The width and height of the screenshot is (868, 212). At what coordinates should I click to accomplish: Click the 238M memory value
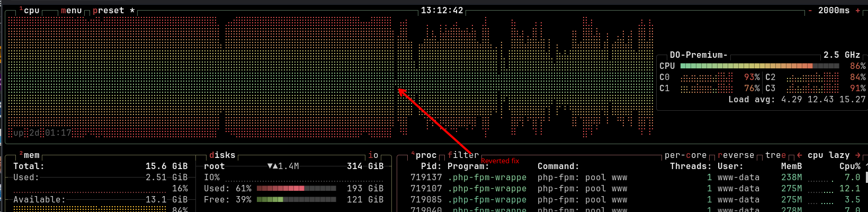coord(792,178)
